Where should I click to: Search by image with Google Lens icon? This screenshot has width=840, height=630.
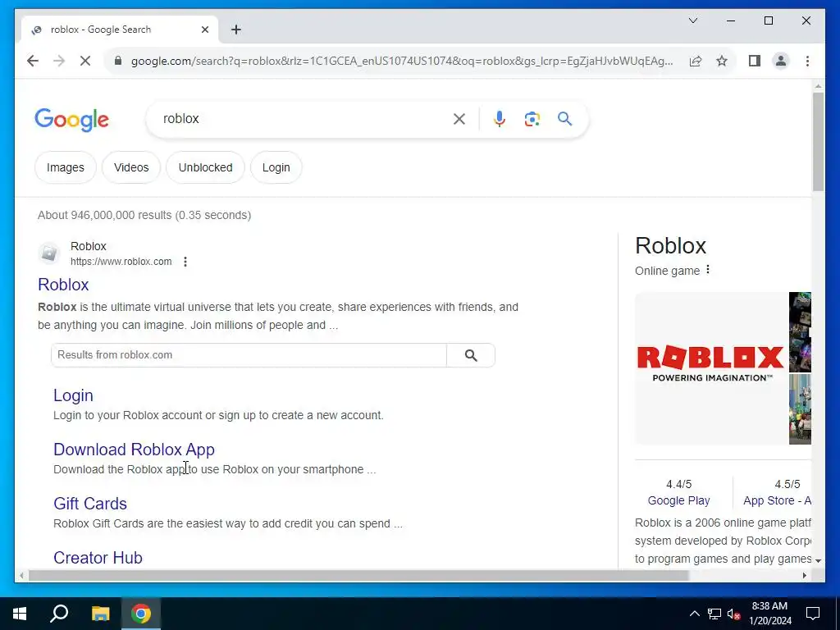tap(532, 119)
